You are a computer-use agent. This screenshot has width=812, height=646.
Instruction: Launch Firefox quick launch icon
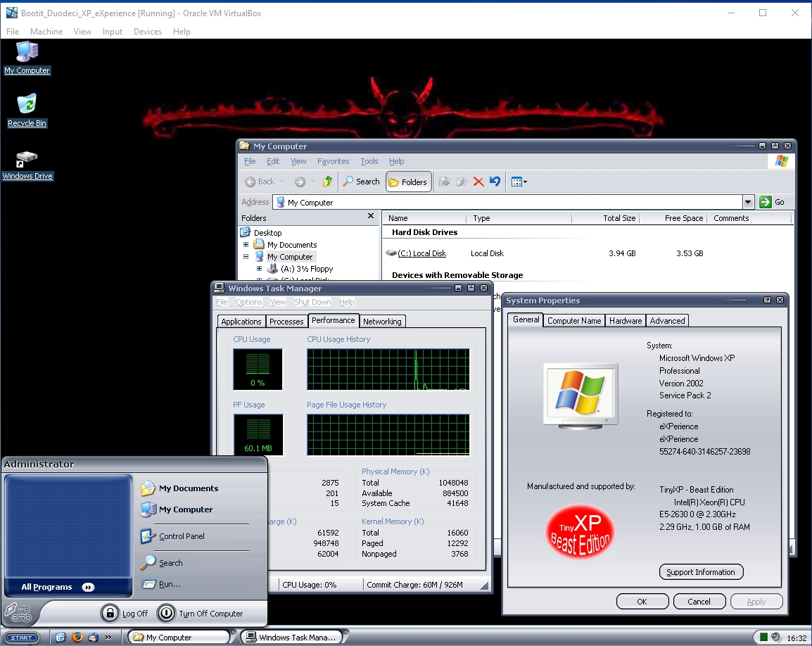(x=77, y=637)
